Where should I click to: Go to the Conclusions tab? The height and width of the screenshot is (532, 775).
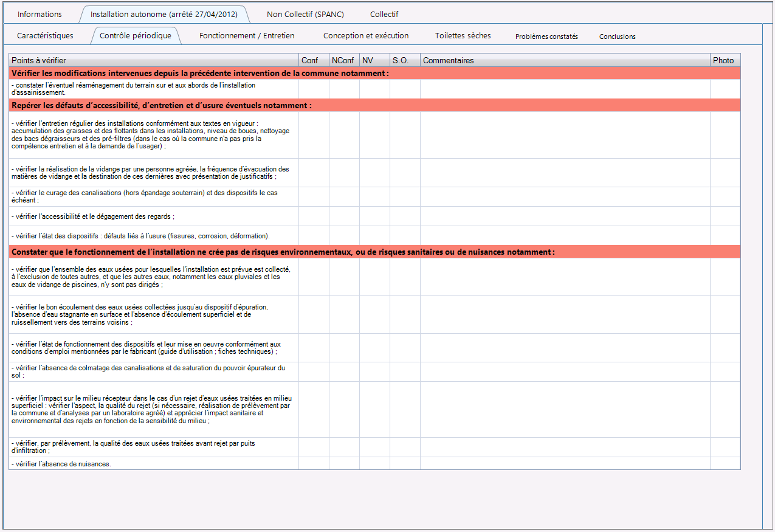click(x=617, y=36)
